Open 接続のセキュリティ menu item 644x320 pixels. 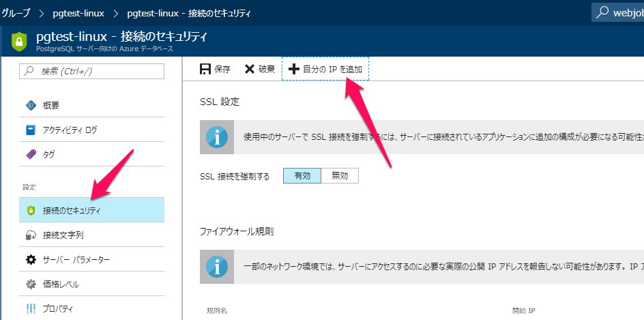[72, 210]
